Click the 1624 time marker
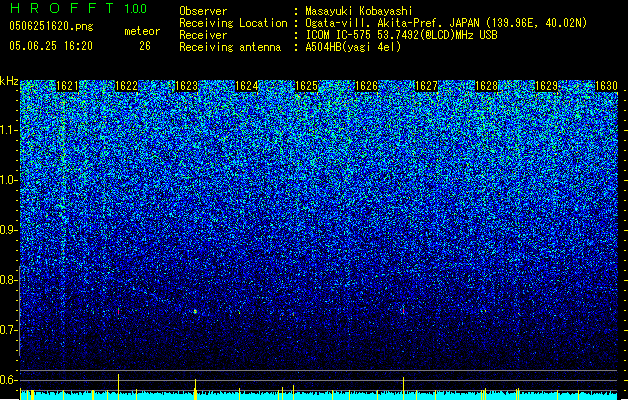Image resolution: width=629 pixels, height=400 pixels. (246, 86)
